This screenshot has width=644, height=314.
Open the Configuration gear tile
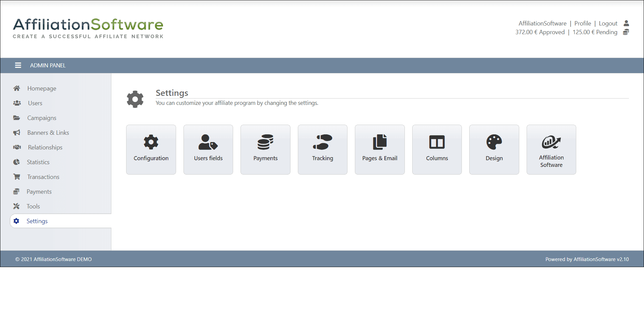coord(151,149)
